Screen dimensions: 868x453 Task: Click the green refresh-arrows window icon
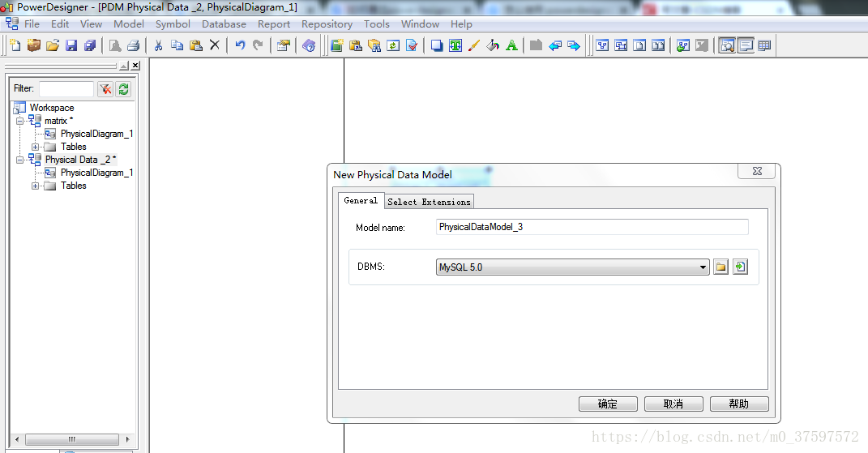[393, 45]
